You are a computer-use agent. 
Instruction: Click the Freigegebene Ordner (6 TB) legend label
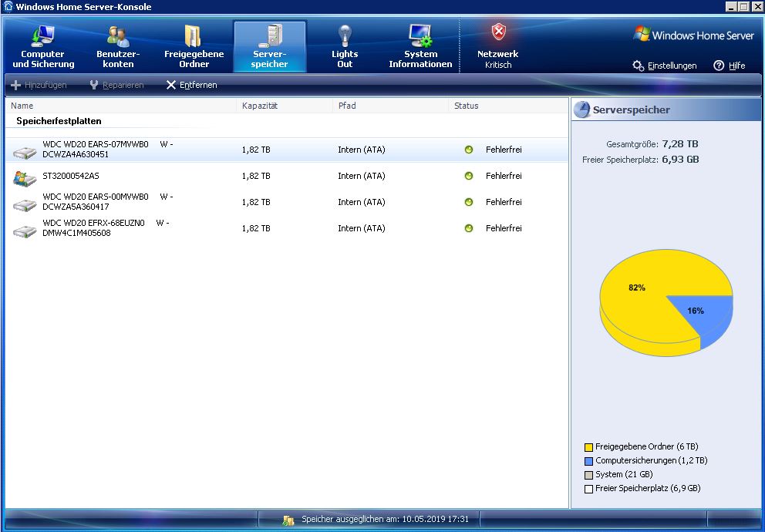[647, 446]
